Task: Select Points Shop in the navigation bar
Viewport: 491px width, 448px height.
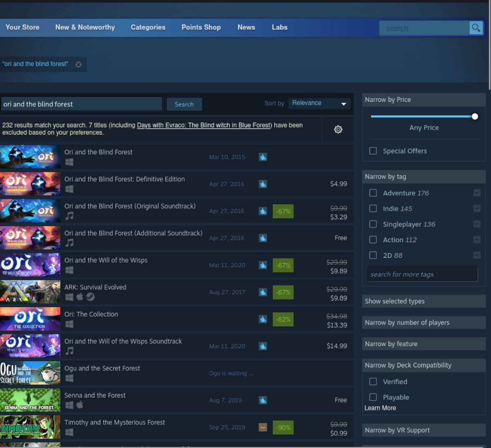Action: coord(201,27)
